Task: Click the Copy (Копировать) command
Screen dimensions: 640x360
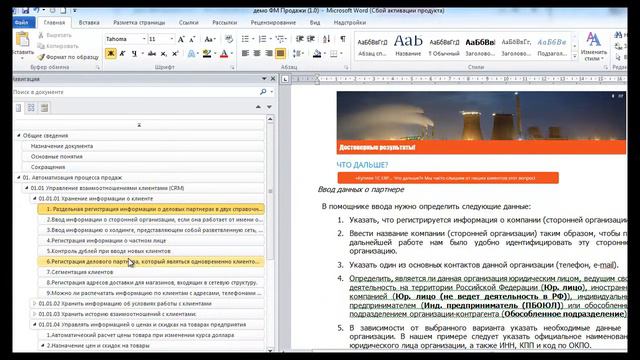Action: [x=58, y=46]
